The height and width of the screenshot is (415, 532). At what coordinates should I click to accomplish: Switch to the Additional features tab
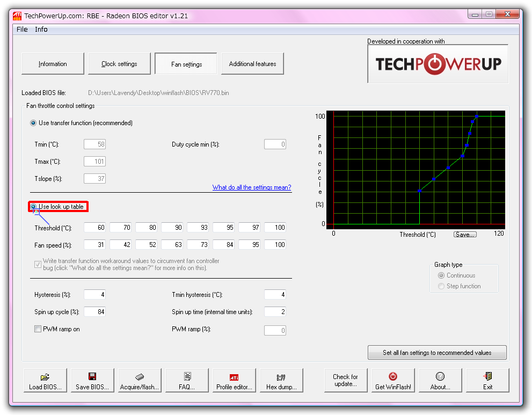[252, 64]
